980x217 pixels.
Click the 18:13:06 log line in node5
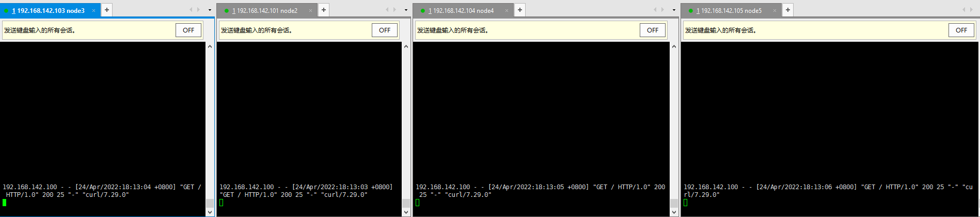(828, 191)
